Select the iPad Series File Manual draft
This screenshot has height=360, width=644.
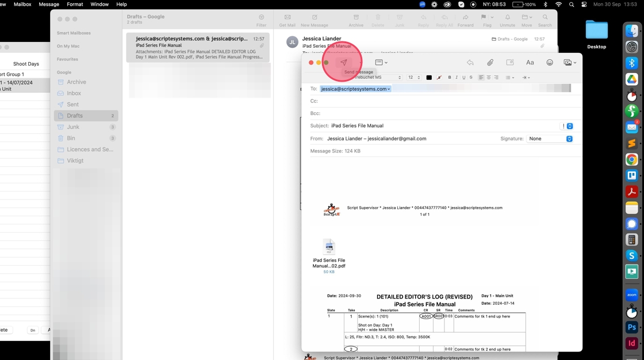point(198,48)
